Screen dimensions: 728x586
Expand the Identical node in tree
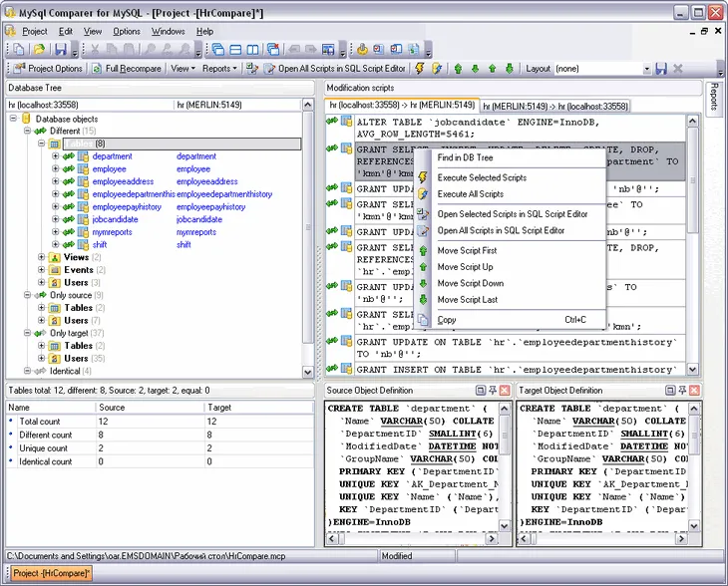tap(27, 372)
